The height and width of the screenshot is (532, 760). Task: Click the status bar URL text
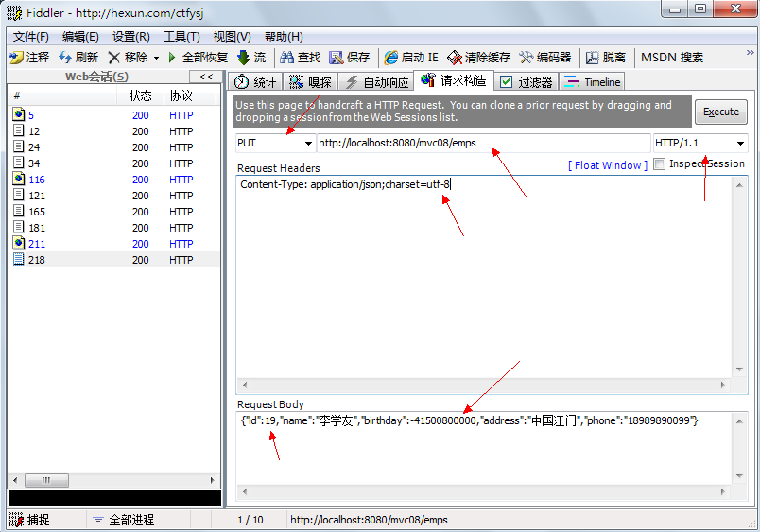tap(369, 521)
